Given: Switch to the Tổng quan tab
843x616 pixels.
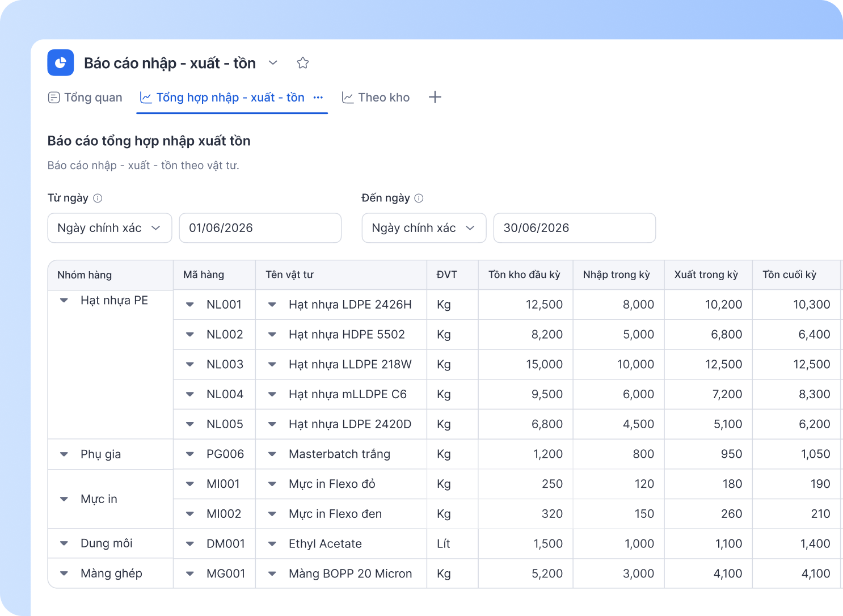Looking at the screenshot, I should (x=85, y=98).
